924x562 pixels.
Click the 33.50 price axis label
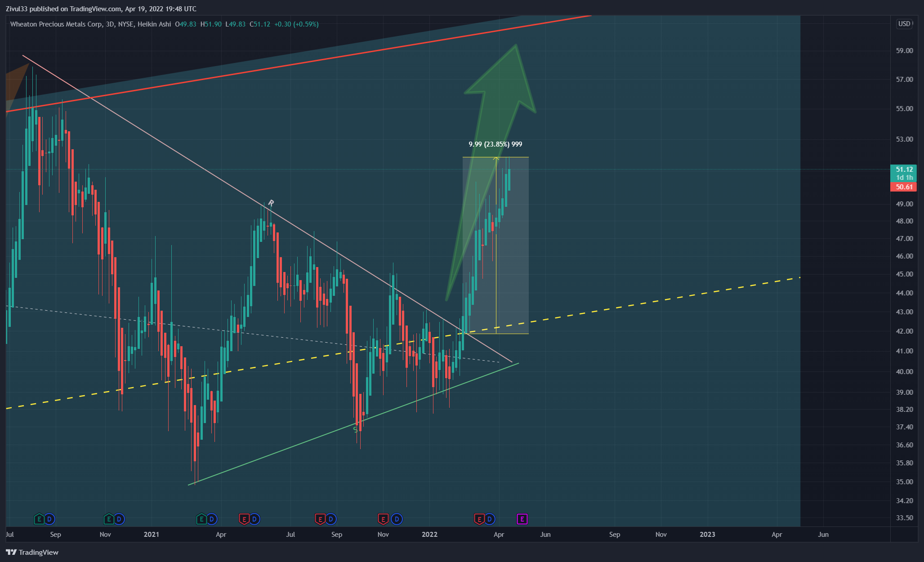coord(904,518)
